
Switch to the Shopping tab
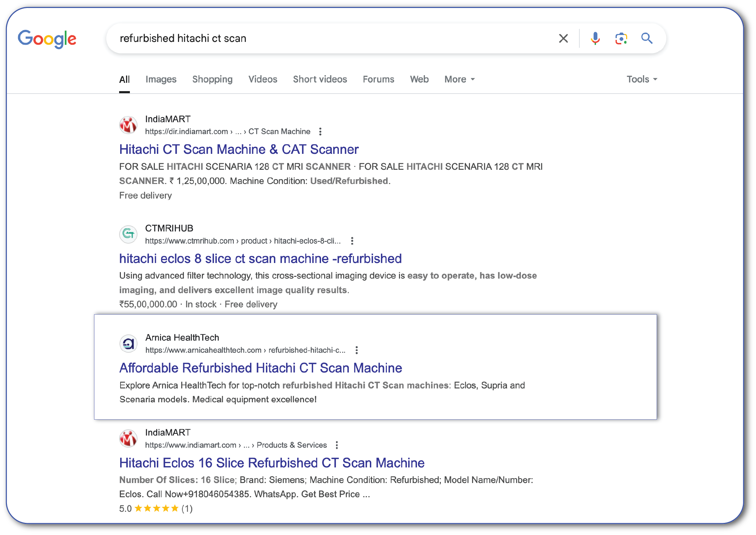point(213,79)
